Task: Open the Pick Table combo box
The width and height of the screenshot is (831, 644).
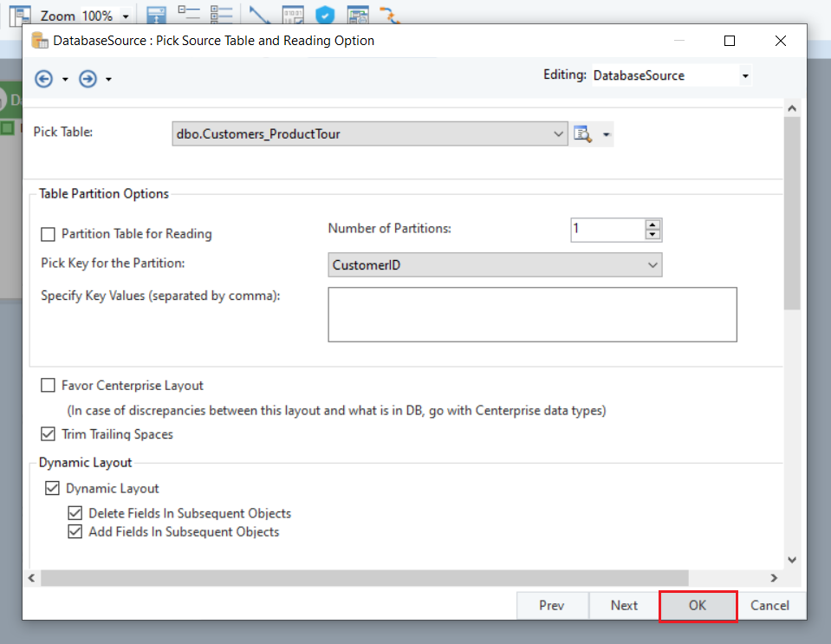Action: pyautogui.click(x=370, y=134)
